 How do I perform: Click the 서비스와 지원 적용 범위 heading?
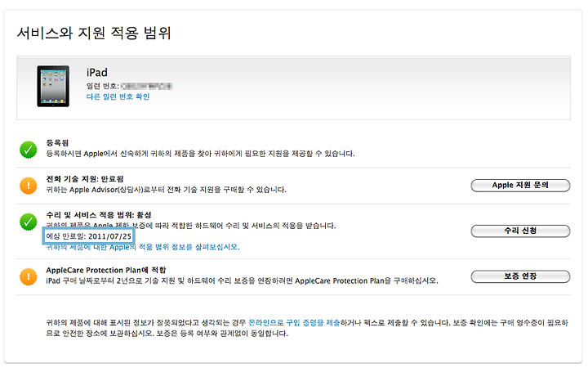[x=94, y=33]
